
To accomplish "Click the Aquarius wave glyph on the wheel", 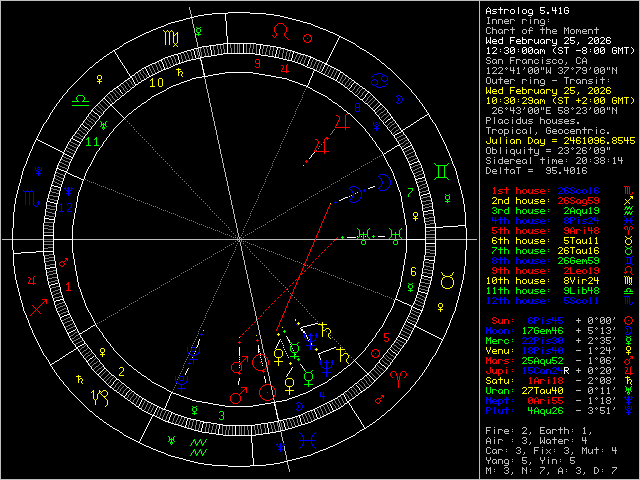I will point(199,441).
